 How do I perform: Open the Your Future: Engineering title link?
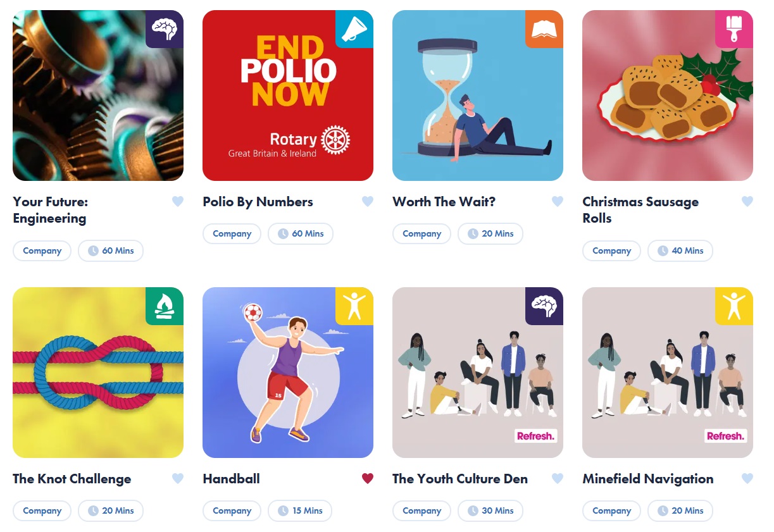[51, 210]
